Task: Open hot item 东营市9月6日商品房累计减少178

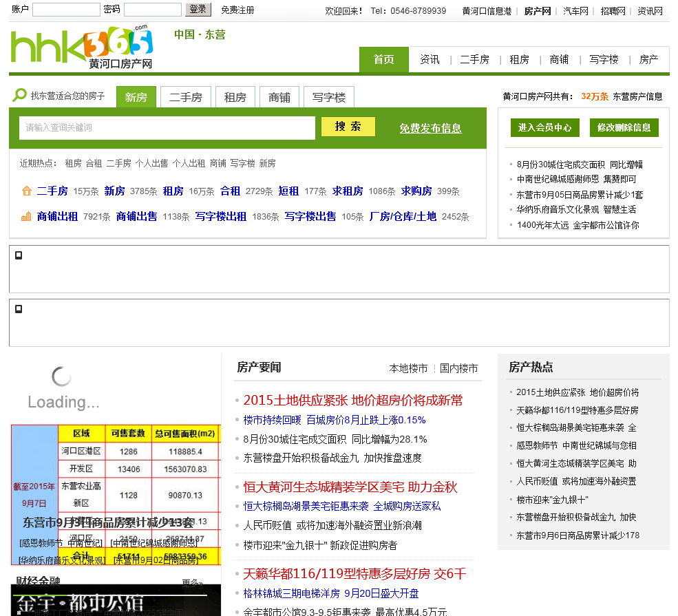Action: coord(578,535)
